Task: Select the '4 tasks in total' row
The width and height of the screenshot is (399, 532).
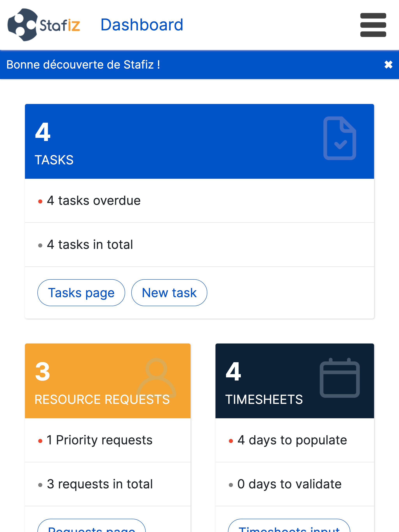Action: pos(199,245)
